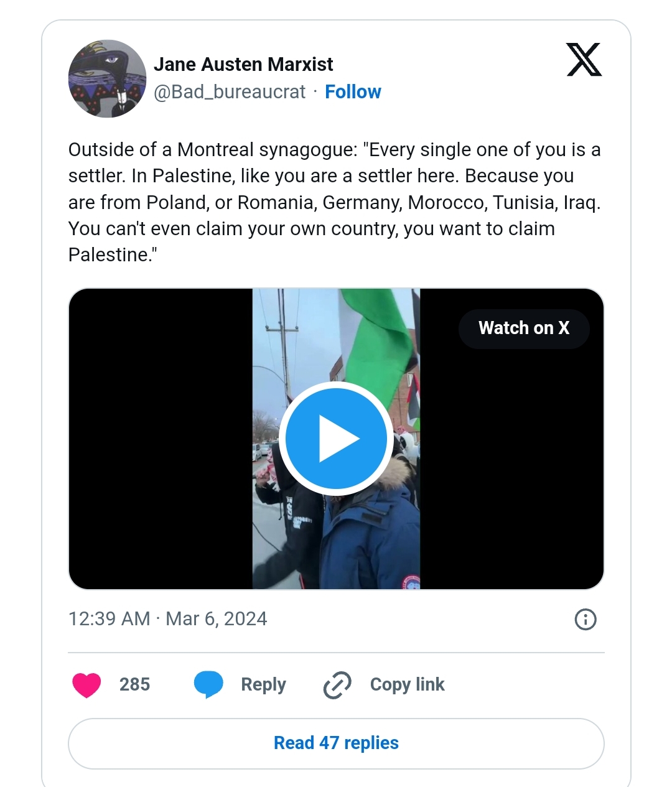Open the Twitter info circle icon

(x=586, y=619)
